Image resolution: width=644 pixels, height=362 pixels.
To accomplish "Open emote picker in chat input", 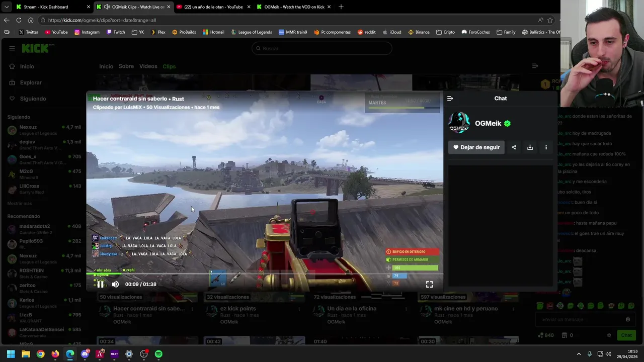I will pos(627,319).
